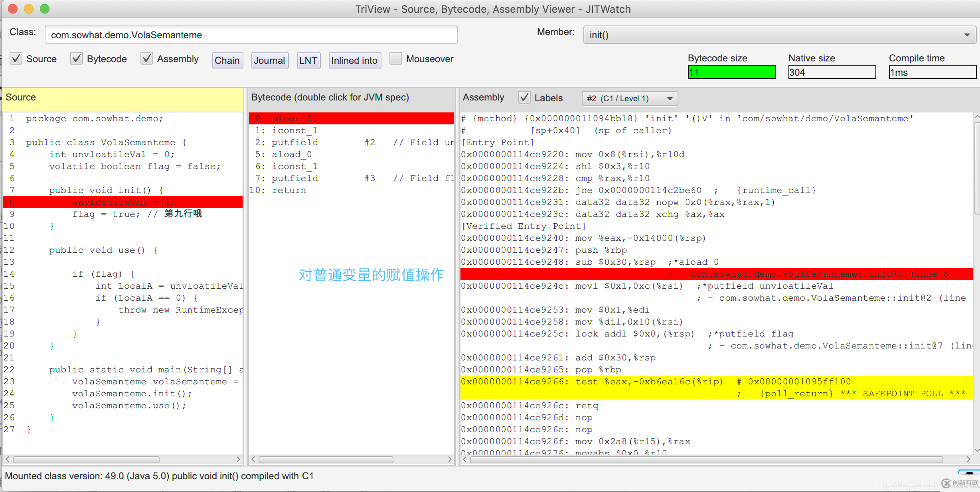Click the Bytecode size input field

pyautogui.click(x=731, y=72)
